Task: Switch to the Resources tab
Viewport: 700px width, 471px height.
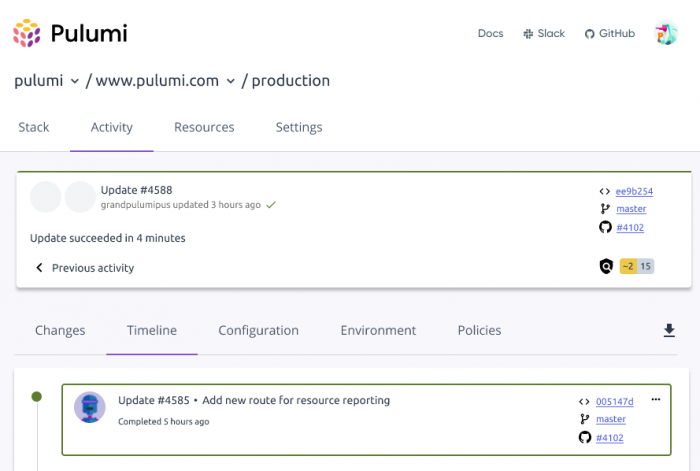Action: tap(204, 127)
